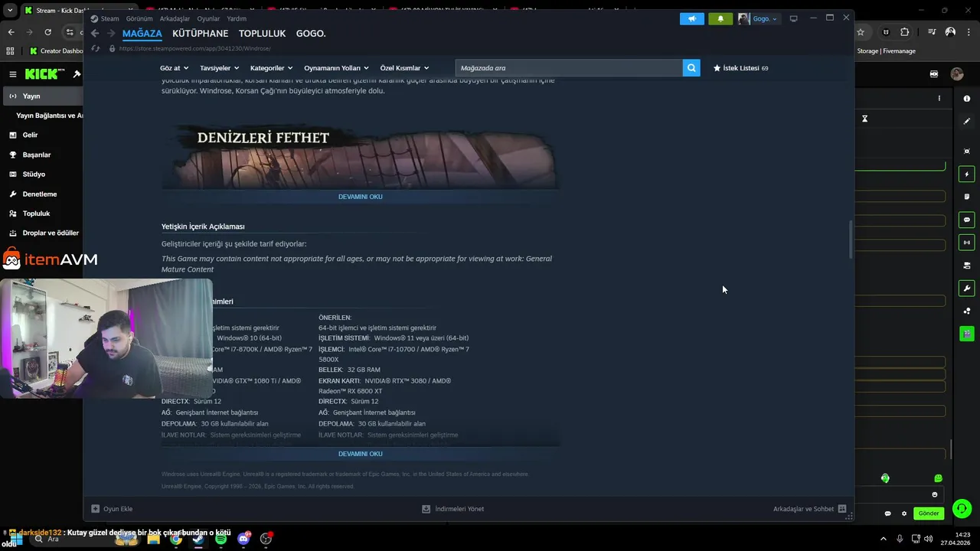Screen dimensions: 980x551
Task: Switch to the TOPLULUK tab
Action: (x=262, y=34)
